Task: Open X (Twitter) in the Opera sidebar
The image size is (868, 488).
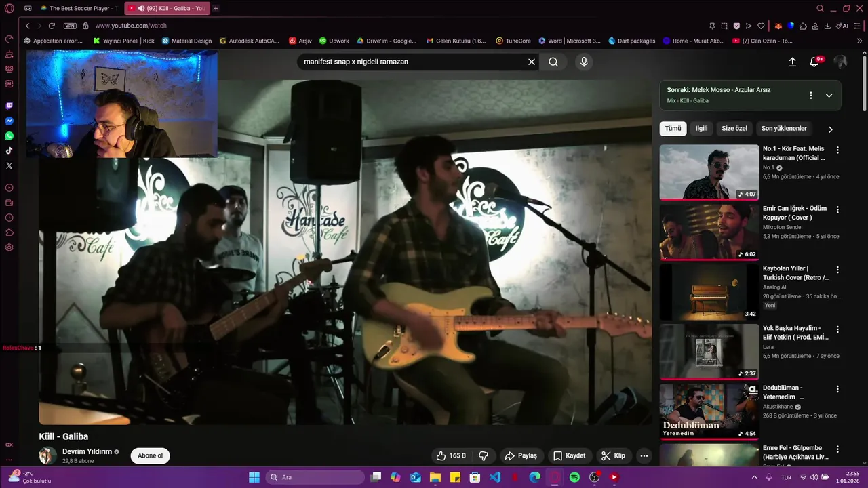Action: (9, 165)
